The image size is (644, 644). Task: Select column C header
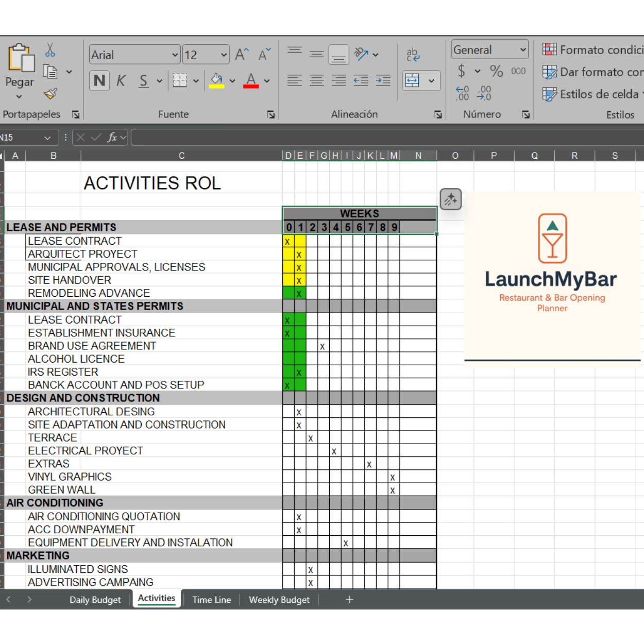tap(181, 156)
